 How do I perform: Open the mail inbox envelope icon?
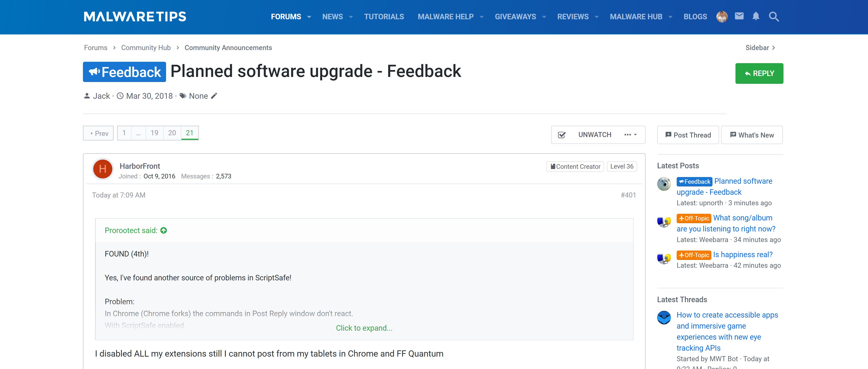(x=739, y=16)
